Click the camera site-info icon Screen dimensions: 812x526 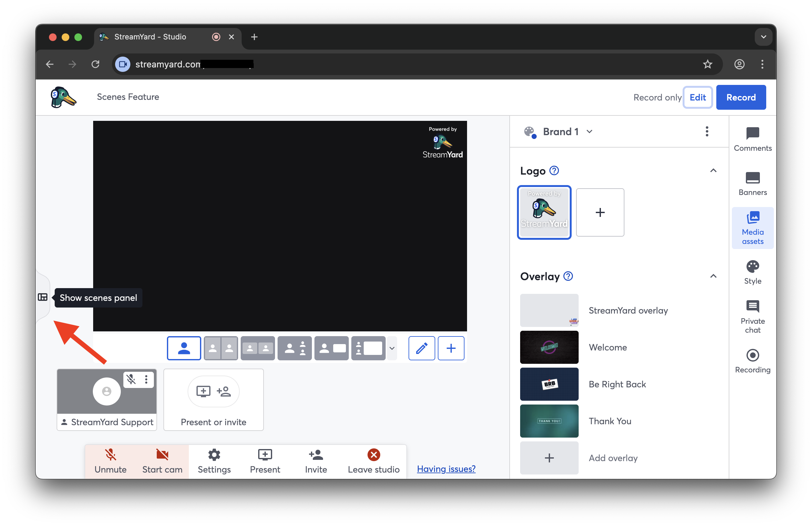tap(123, 64)
